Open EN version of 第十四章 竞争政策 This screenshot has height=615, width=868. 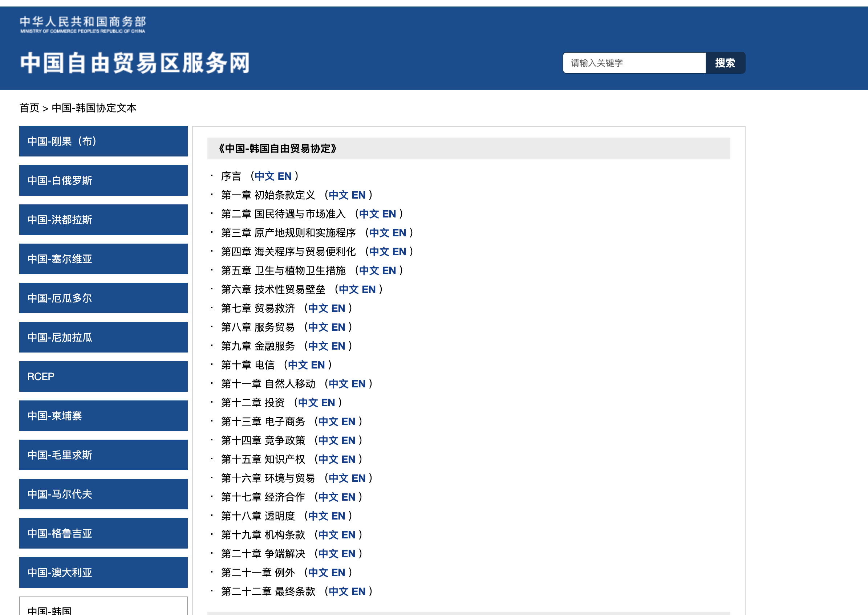pos(349,440)
